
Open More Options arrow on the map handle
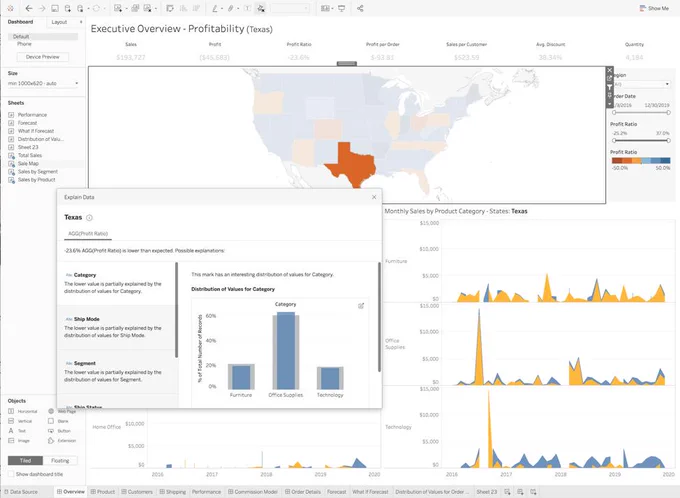point(610,104)
